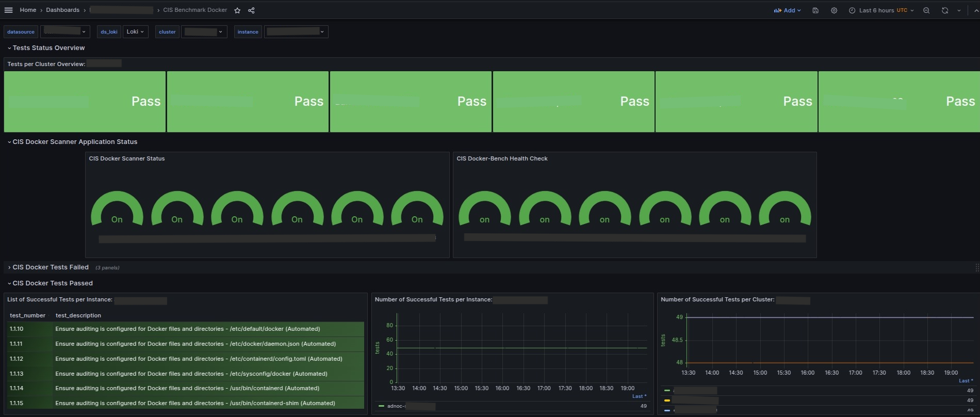Click the /etc/containerd/config.toml test description
This screenshot has height=417, width=980.
click(199, 359)
